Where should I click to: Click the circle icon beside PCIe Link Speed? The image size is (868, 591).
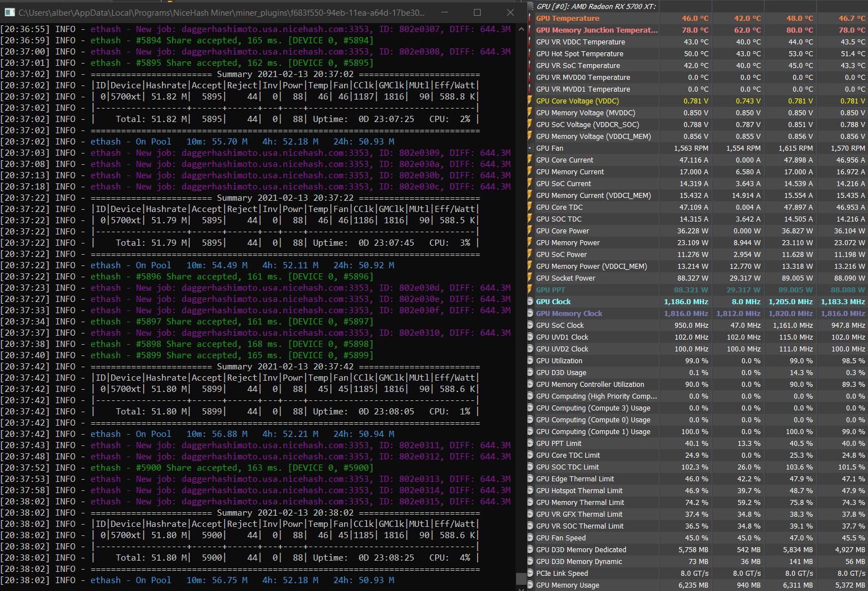point(531,573)
